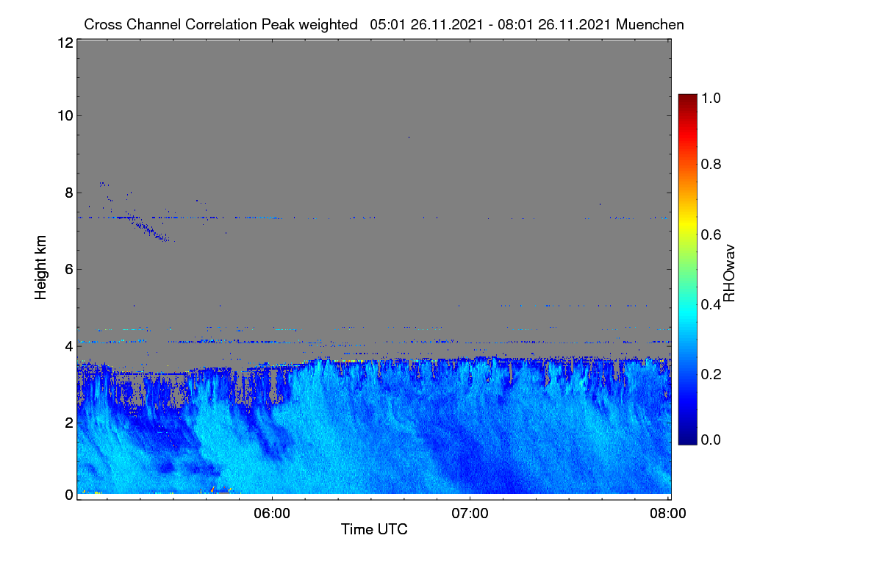The height and width of the screenshot is (588, 882).
Task: Click the 06:00 time tick label
Action: [x=271, y=513]
